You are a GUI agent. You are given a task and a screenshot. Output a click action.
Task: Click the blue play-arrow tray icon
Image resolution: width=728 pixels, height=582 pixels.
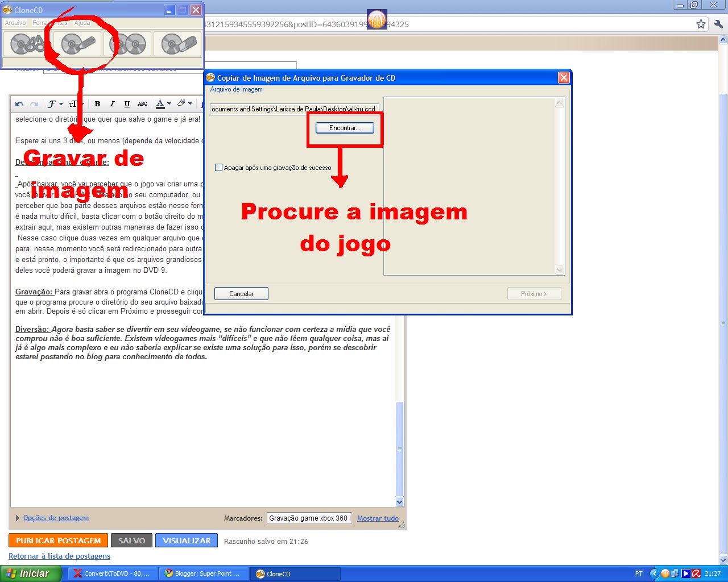pos(686,573)
